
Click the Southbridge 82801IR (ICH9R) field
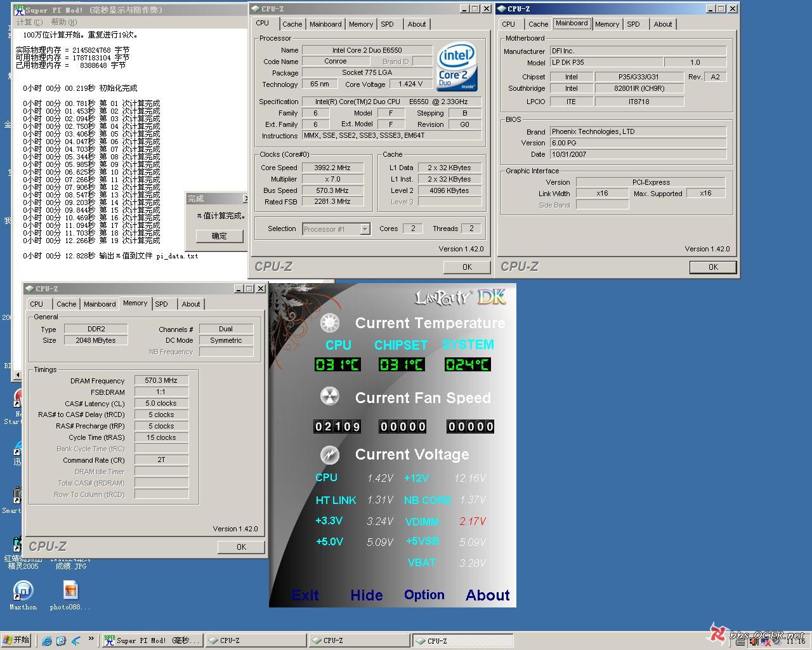639,88
